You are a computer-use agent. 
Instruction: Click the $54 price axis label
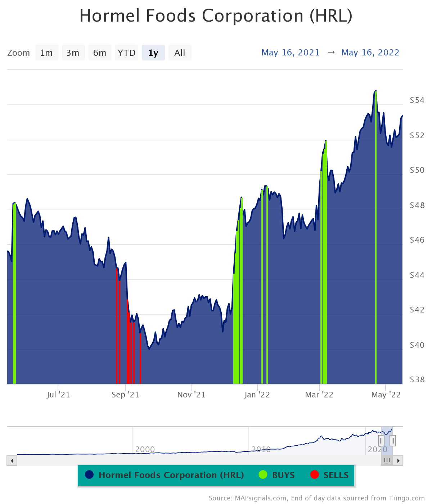(x=417, y=100)
